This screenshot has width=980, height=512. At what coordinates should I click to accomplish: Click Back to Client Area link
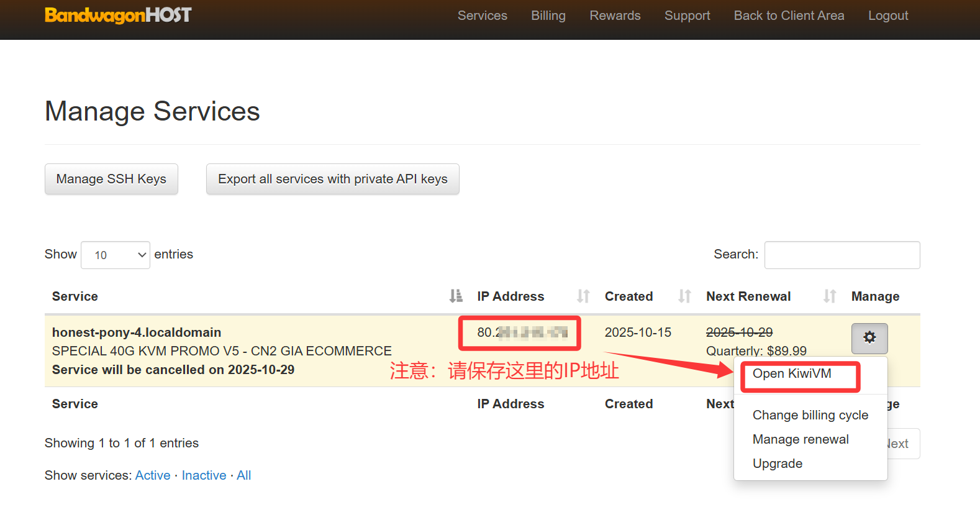point(789,16)
